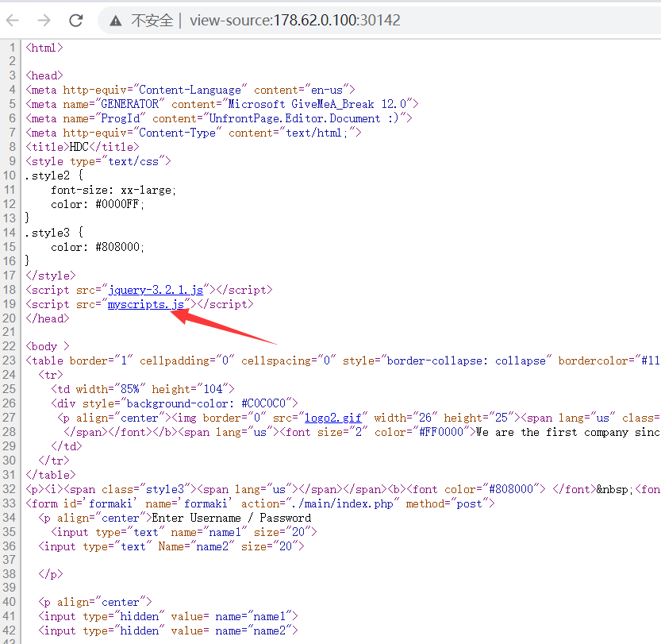Click the <html> tag on line 1

pos(44,48)
